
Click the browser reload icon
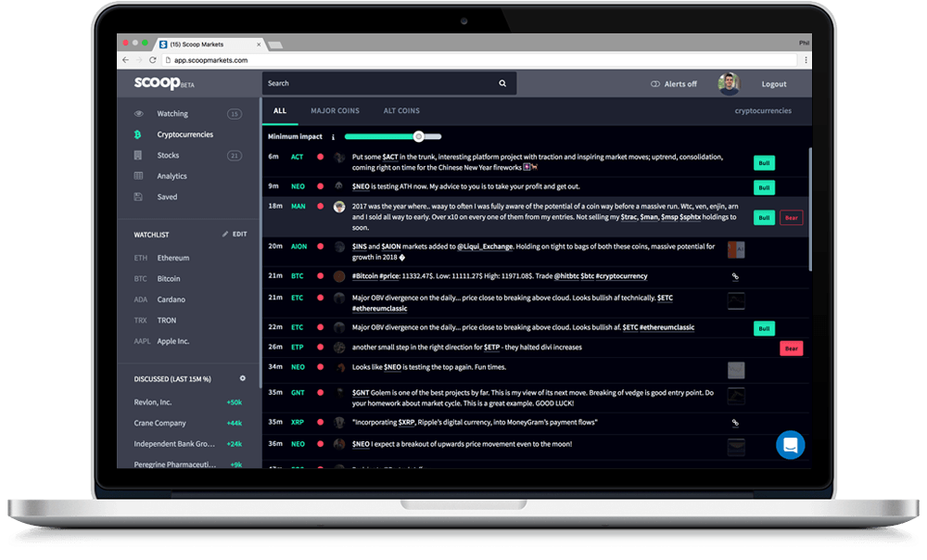point(153,60)
